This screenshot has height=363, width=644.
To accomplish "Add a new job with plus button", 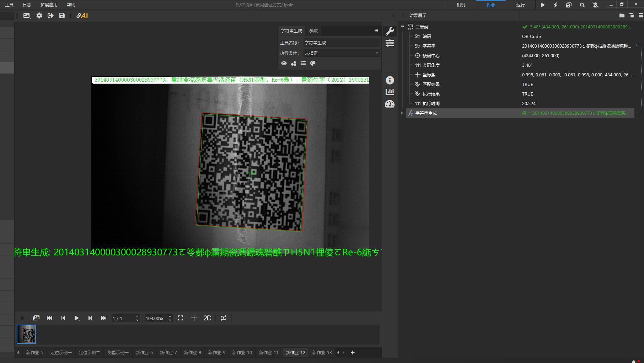I will pos(353,353).
